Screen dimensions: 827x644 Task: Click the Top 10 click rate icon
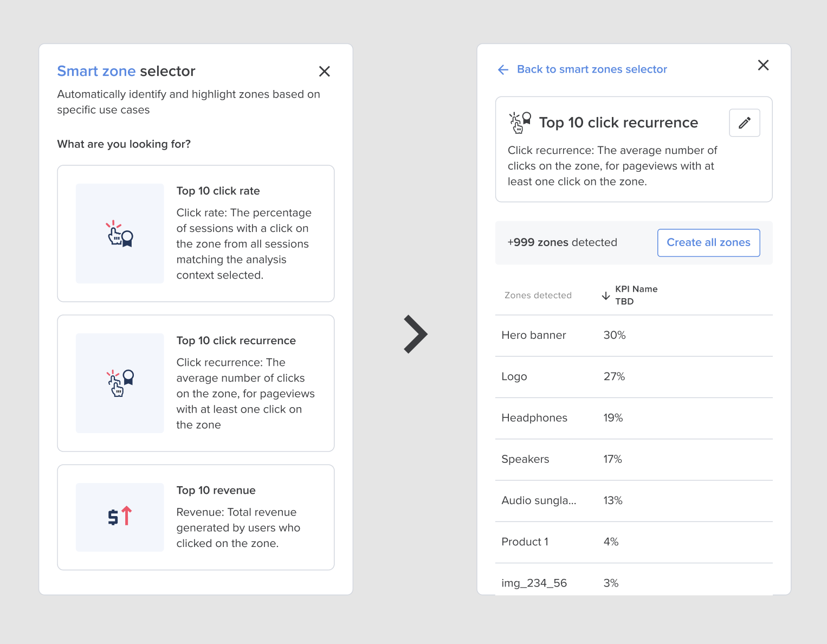[x=120, y=234]
